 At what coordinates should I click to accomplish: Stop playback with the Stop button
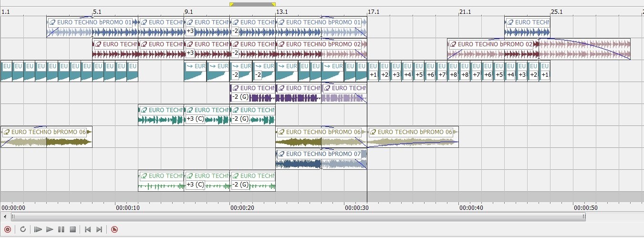click(73, 229)
